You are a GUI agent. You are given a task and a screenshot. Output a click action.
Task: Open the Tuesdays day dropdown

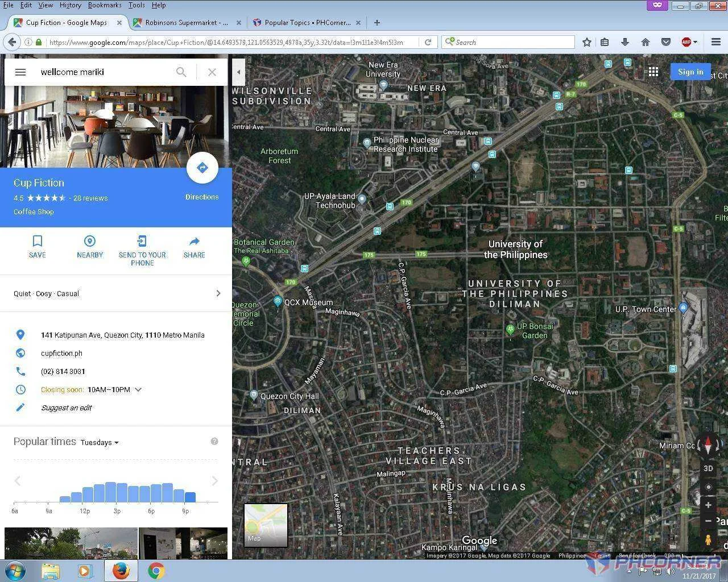100,443
